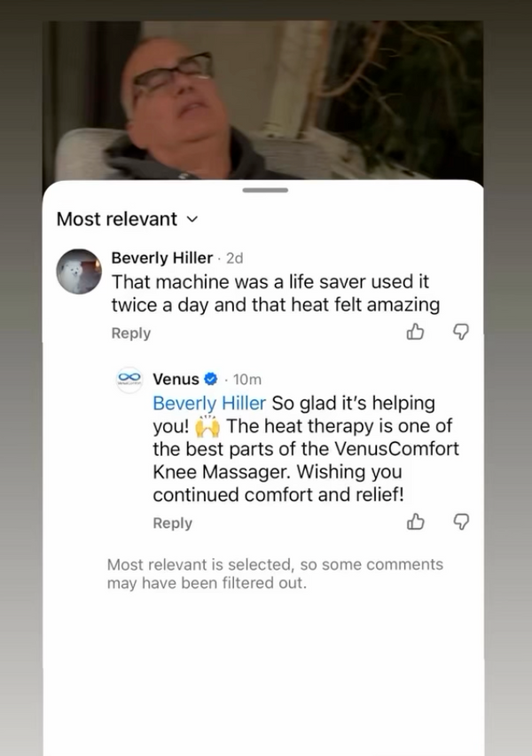Reply to Beverly Hiller's comment

[131, 333]
